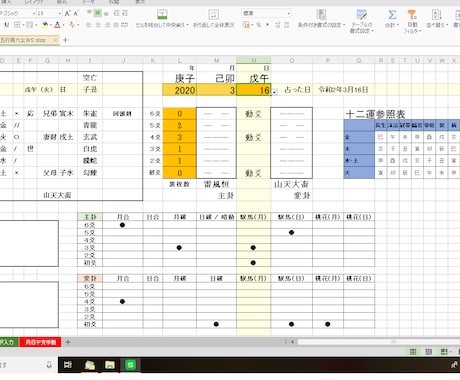Switch to page break preview view

click(444, 352)
